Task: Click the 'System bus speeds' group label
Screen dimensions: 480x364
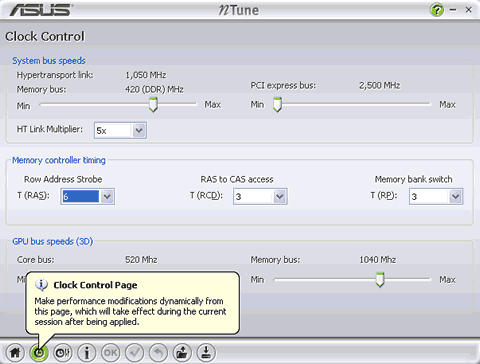Action: point(49,61)
